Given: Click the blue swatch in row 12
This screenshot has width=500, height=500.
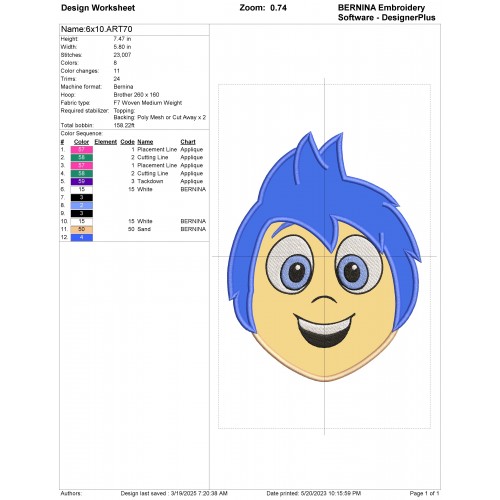Looking at the screenshot, I should click(81, 237).
